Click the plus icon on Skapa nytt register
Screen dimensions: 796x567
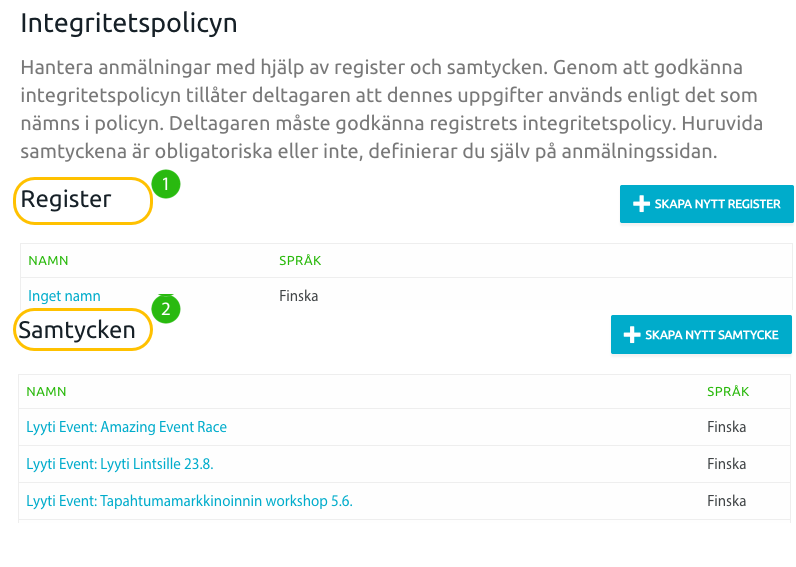pyautogui.click(x=642, y=204)
